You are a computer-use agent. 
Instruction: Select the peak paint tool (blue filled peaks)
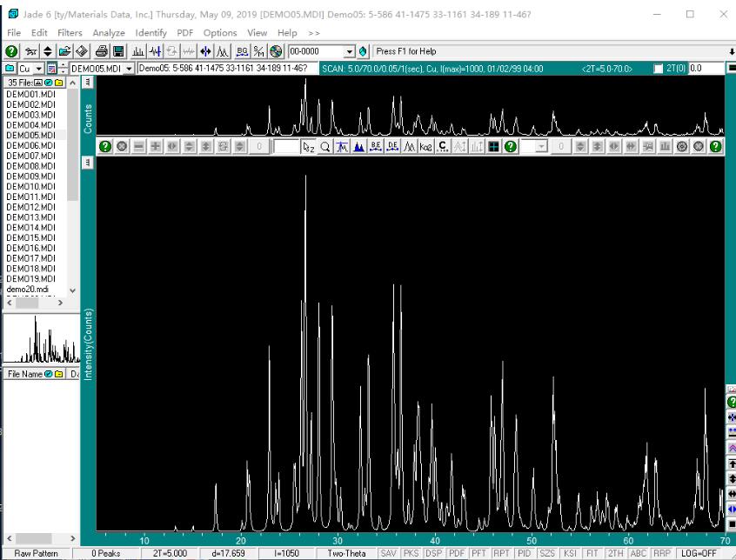[359, 147]
